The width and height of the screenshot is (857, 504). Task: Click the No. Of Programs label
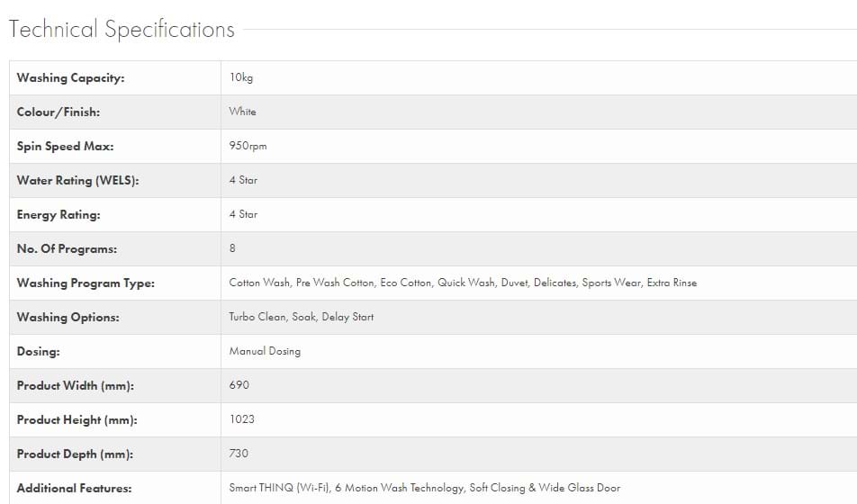click(67, 249)
